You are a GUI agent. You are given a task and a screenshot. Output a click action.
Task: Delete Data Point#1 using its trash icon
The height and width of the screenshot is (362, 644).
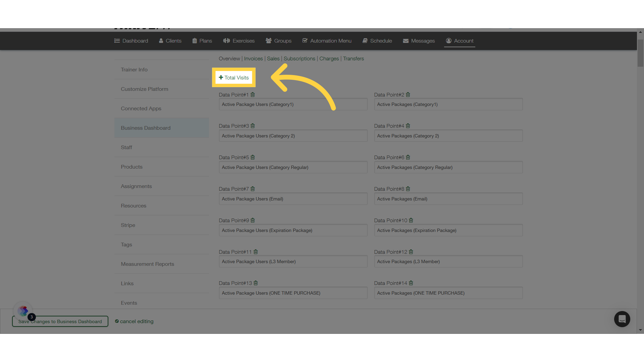(x=252, y=95)
